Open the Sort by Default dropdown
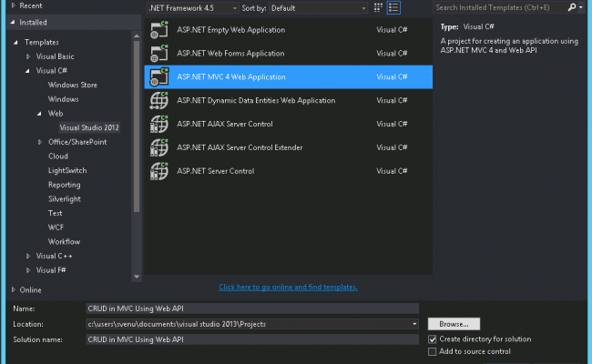592x364 pixels. pyautogui.click(x=318, y=8)
